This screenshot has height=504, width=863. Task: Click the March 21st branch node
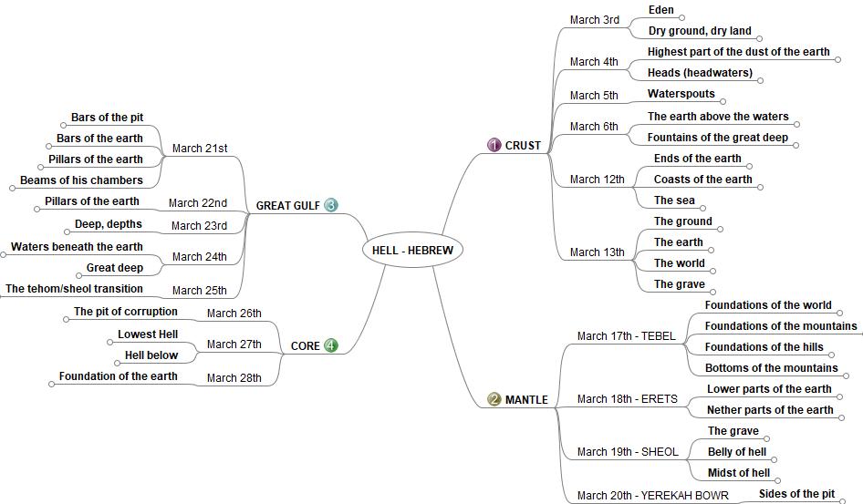199,149
